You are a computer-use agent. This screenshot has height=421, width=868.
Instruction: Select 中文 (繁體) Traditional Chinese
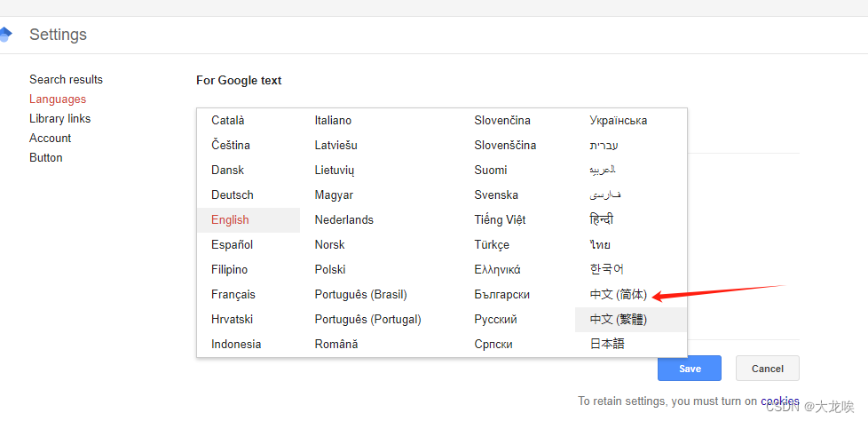(x=631, y=319)
